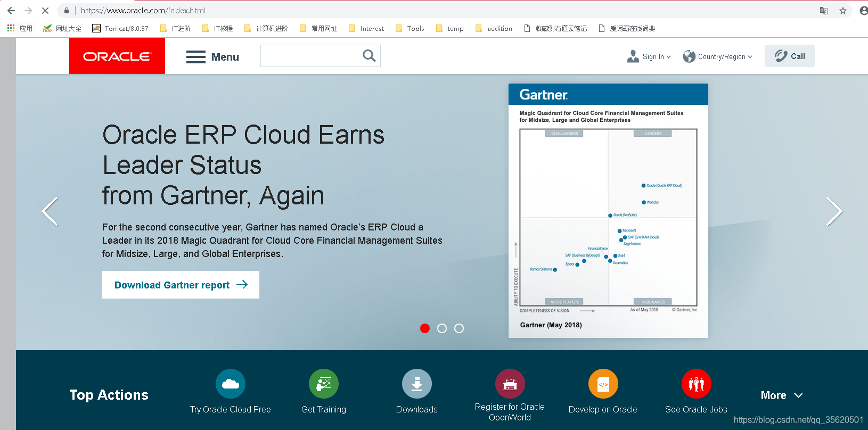Select the first carousel dot

425,328
